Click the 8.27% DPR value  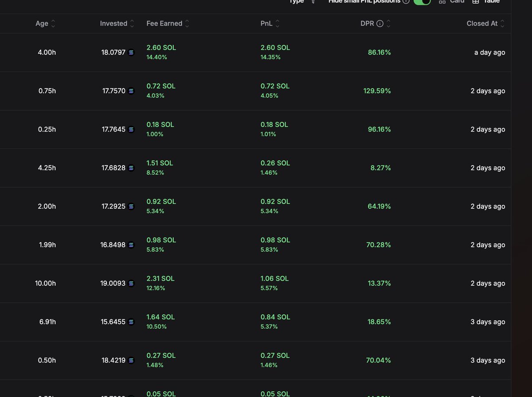(381, 168)
